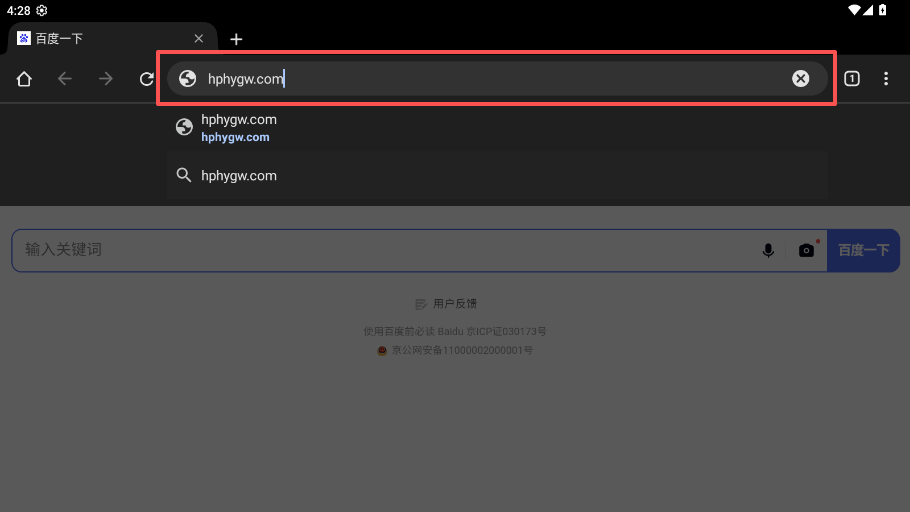Image resolution: width=910 pixels, height=512 pixels.
Task: Open the 京公网安备11000002000001号 link
Action: [462, 351]
